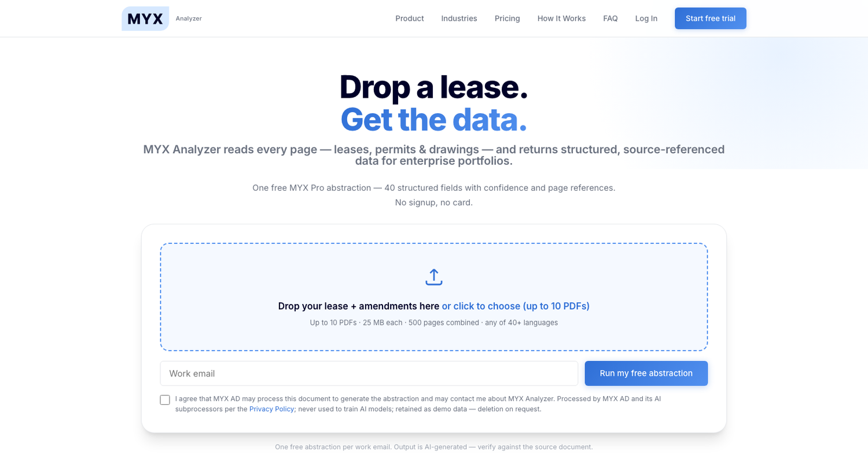Image resolution: width=868 pixels, height=466 pixels.
Task: Open How It Works section
Action: pos(561,19)
